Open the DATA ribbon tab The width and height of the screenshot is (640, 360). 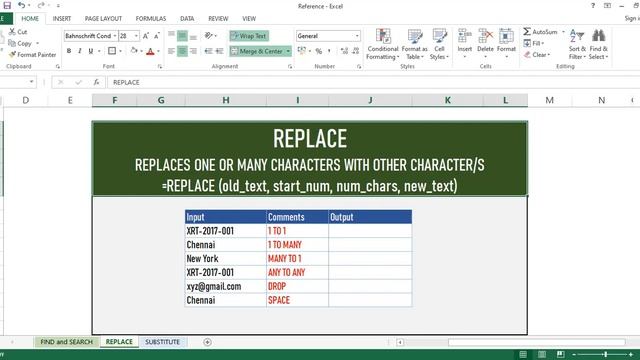187,19
